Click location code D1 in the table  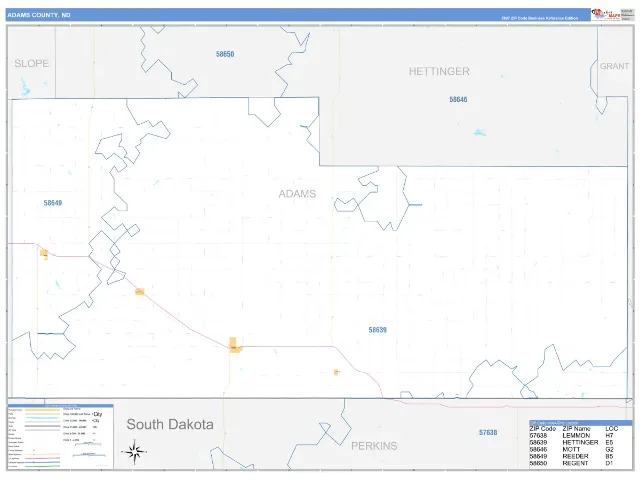(x=609, y=464)
